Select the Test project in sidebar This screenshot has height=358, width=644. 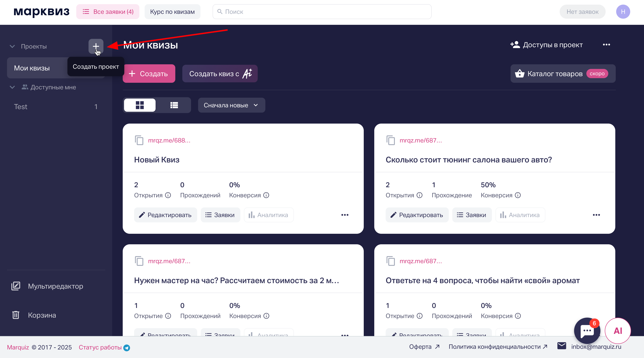coord(21,107)
